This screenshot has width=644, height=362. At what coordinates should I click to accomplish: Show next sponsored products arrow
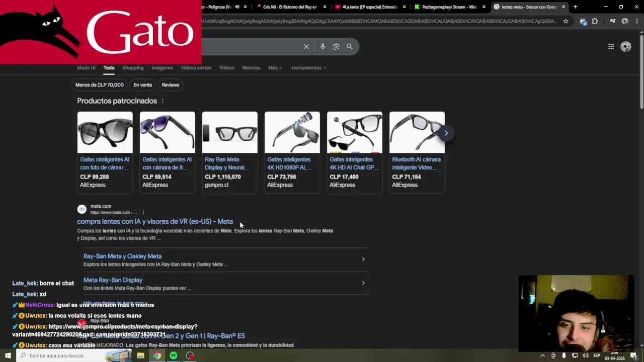[x=446, y=133]
